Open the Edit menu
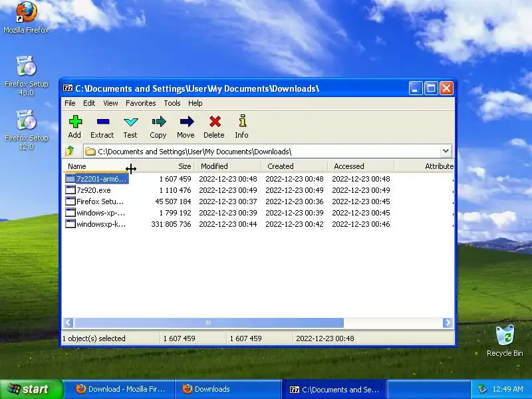532x399 pixels. (89, 103)
